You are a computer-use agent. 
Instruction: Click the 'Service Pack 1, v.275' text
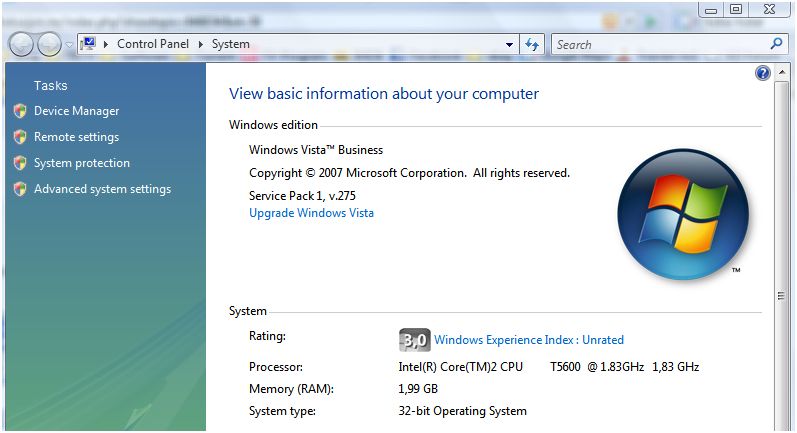(x=302, y=196)
